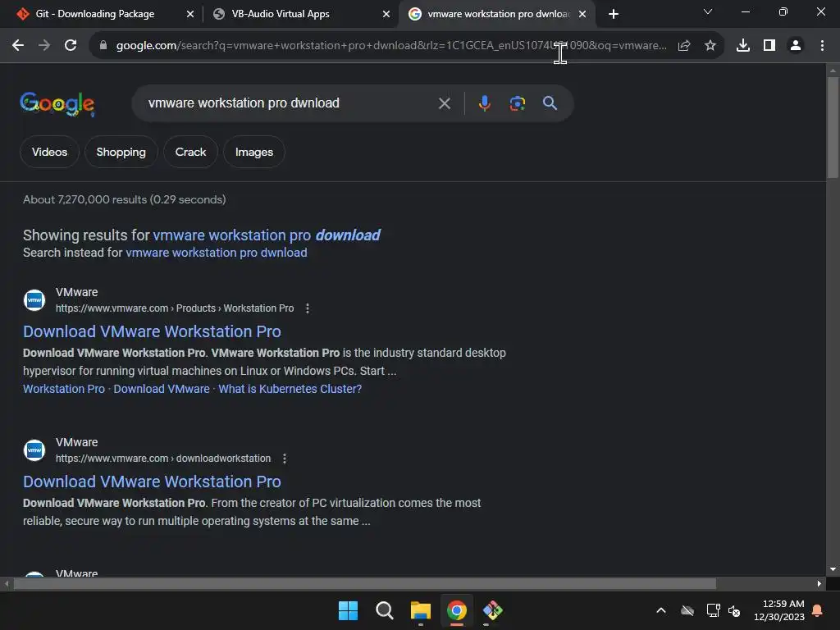The height and width of the screenshot is (630, 840).
Task: Open the Windows Start menu
Action: [348, 610]
